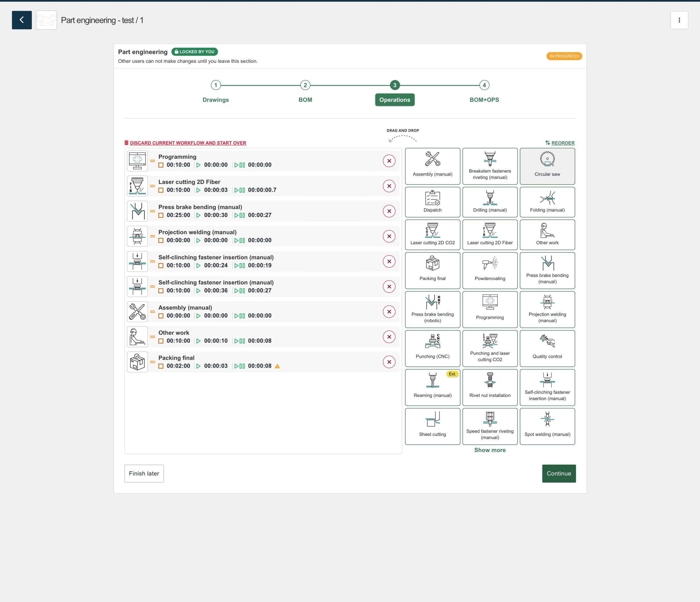Delete the Packing final workflow row
This screenshot has width=700, height=602.
pyautogui.click(x=389, y=362)
